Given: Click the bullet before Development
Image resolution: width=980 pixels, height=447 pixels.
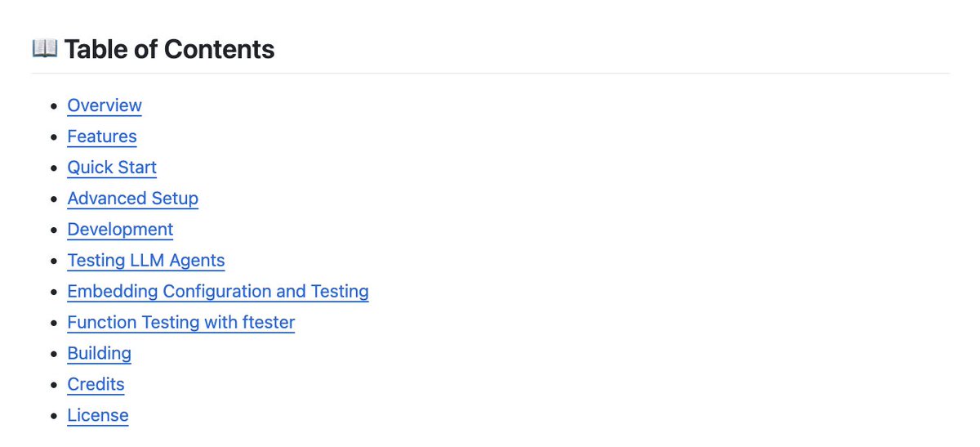Looking at the screenshot, I should (x=54, y=230).
